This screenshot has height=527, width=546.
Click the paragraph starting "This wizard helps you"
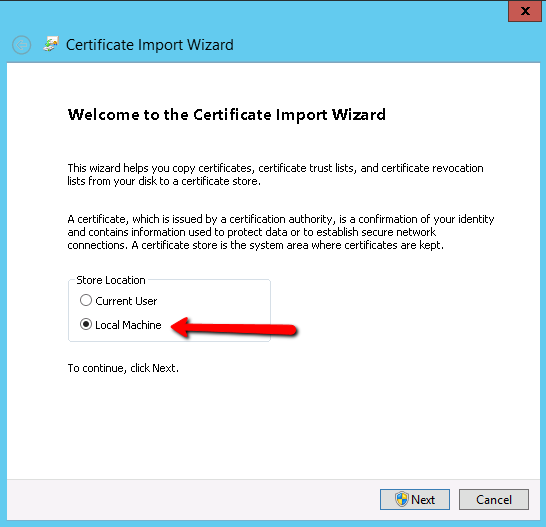click(x=275, y=175)
